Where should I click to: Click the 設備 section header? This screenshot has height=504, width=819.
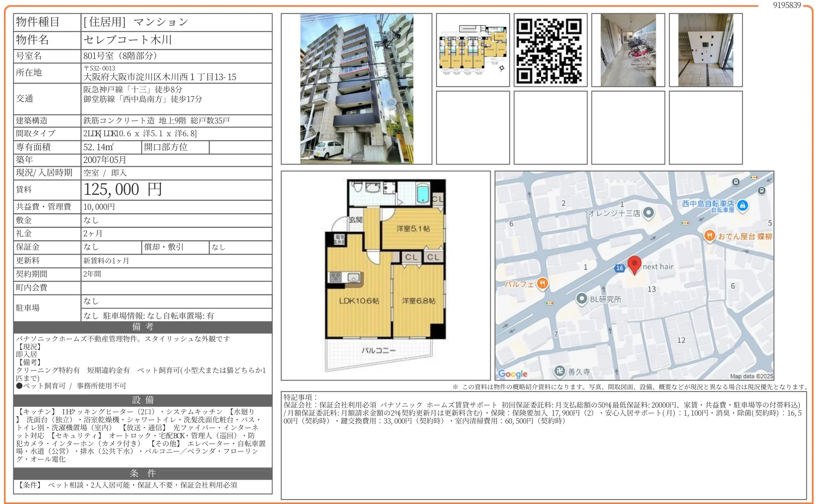coord(143,400)
